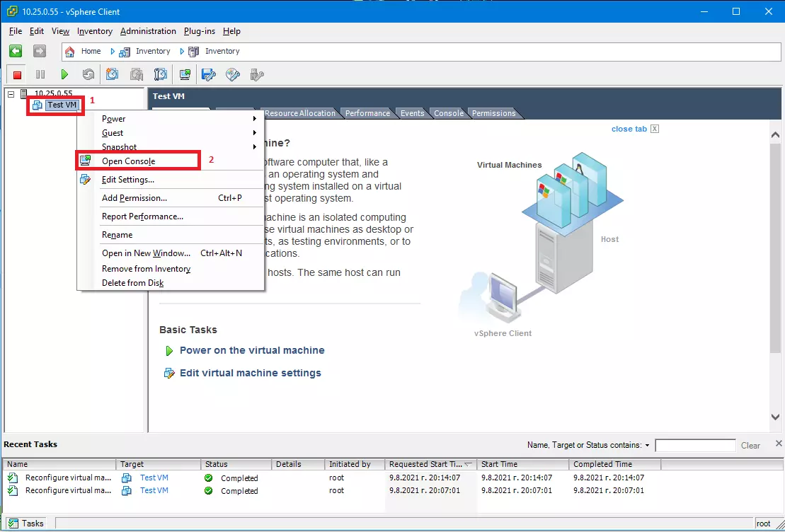Click the second Inventory breadcrumb icon
Image resolution: width=785 pixels, height=532 pixels.
[x=195, y=51]
